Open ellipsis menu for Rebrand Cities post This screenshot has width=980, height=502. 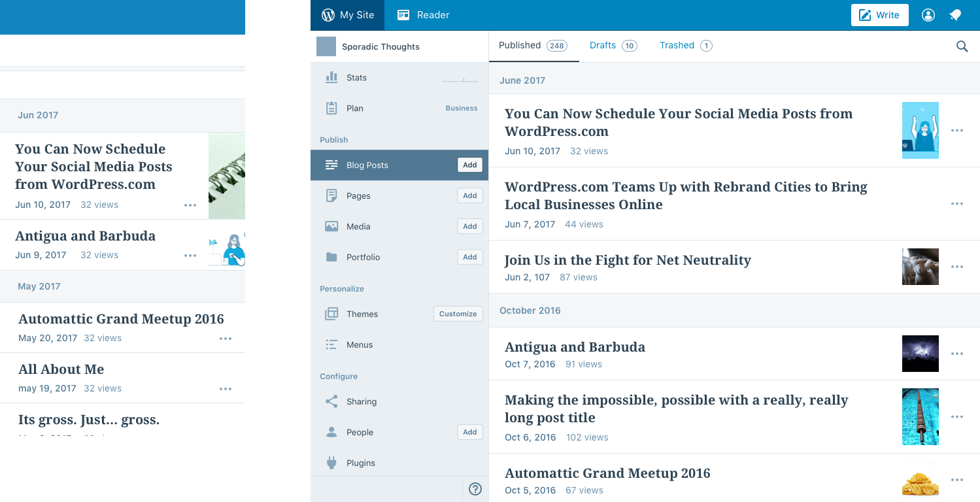pyautogui.click(x=956, y=204)
